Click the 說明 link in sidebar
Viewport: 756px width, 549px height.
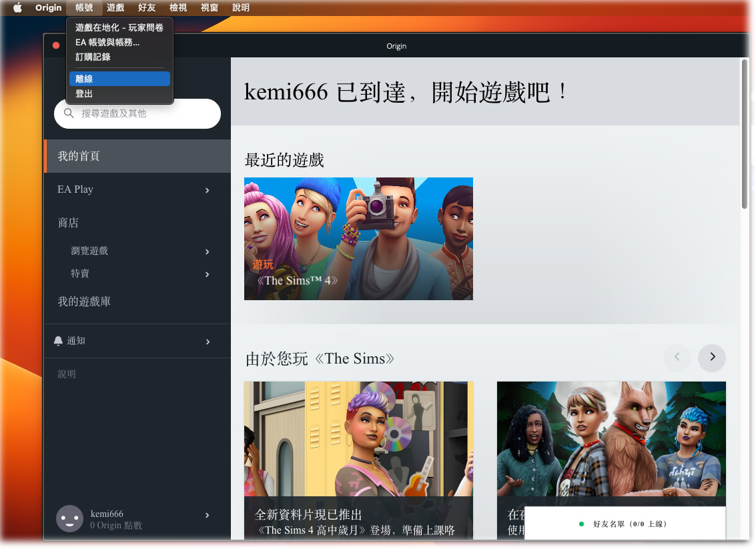click(67, 374)
